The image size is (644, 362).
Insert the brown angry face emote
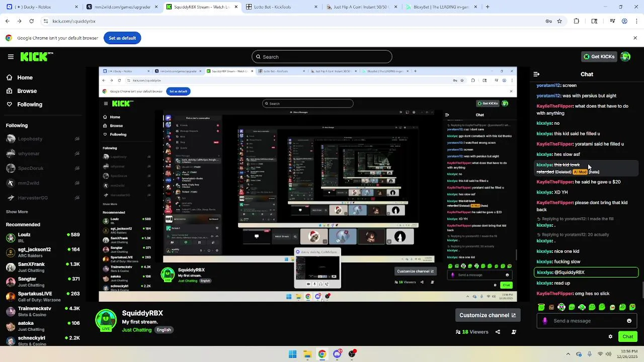(x=551, y=307)
